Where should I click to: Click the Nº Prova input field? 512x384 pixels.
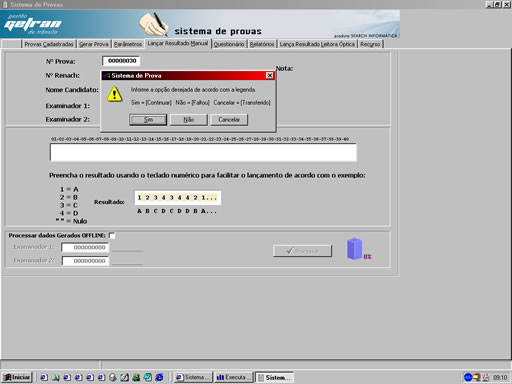pyautogui.click(x=122, y=61)
